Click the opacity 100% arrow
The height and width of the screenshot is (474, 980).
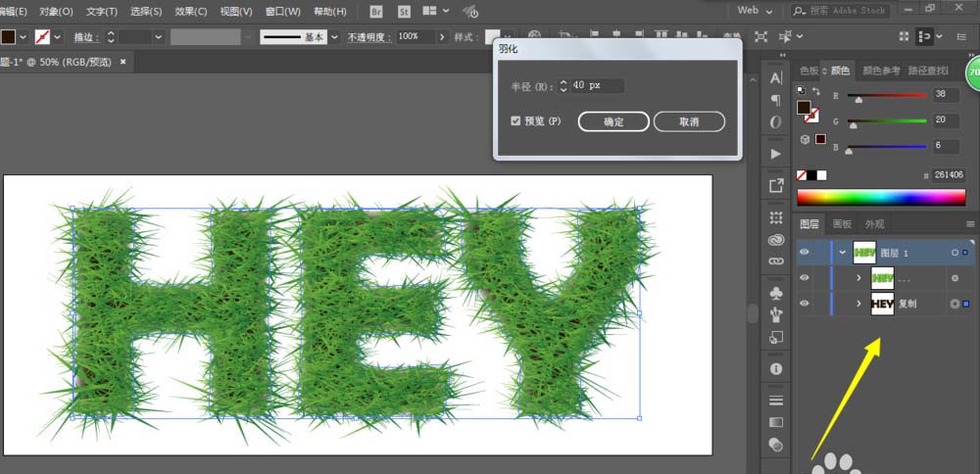[443, 37]
